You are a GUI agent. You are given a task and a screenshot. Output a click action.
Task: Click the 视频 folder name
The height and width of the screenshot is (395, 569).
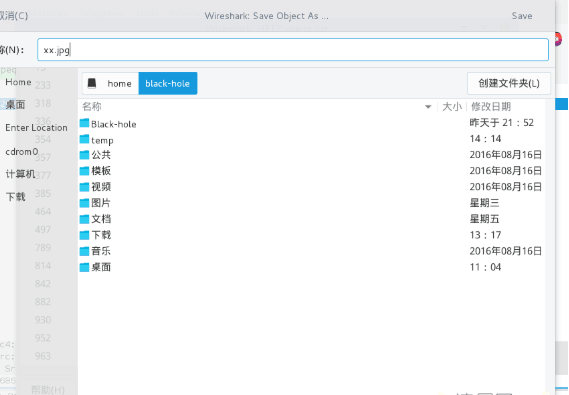pos(101,187)
